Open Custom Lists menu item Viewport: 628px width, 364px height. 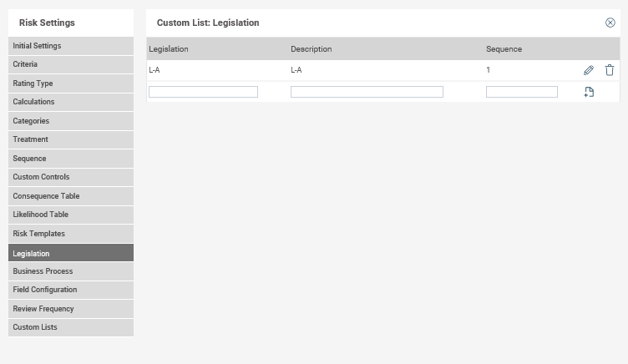(x=71, y=327)
